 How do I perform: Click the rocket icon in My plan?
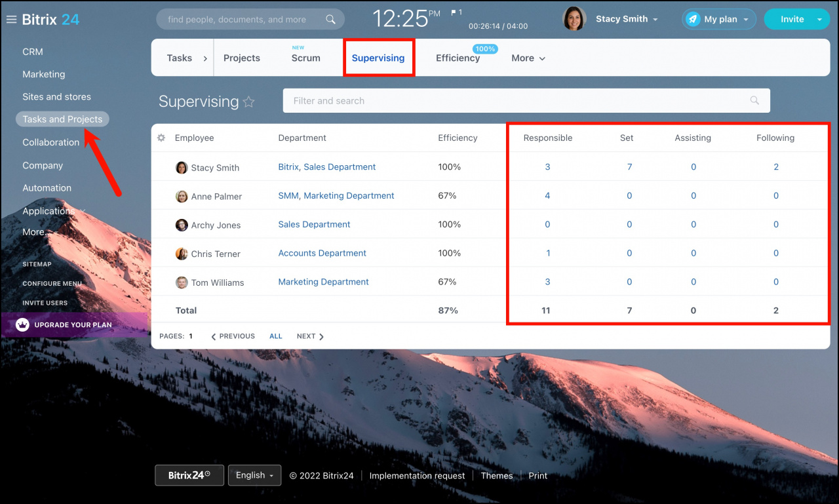(693, 20)
